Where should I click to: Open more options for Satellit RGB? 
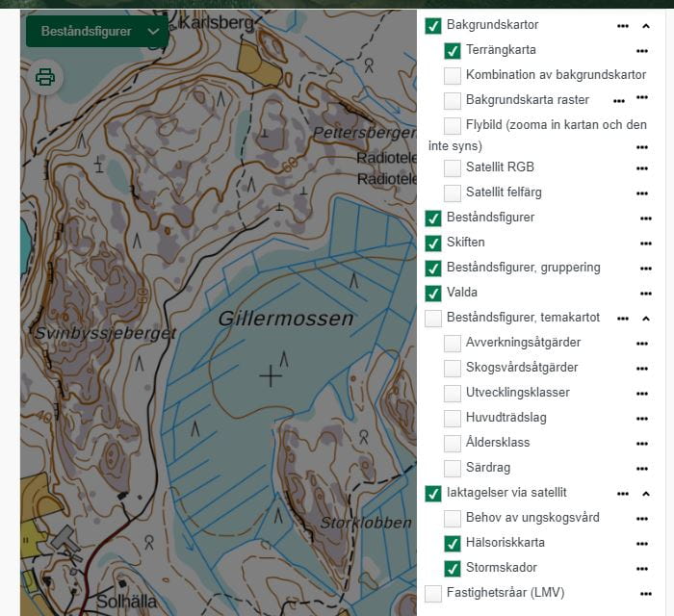point(642,167)
